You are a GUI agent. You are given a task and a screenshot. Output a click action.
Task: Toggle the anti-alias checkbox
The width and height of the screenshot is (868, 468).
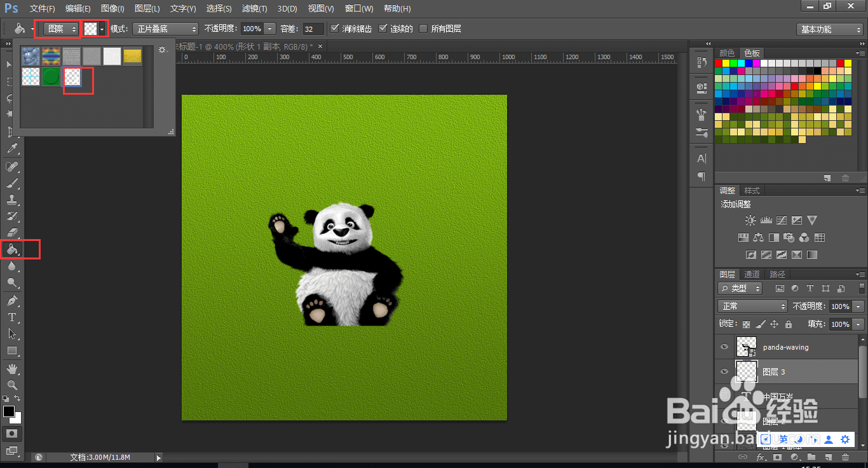pos(336,29)
